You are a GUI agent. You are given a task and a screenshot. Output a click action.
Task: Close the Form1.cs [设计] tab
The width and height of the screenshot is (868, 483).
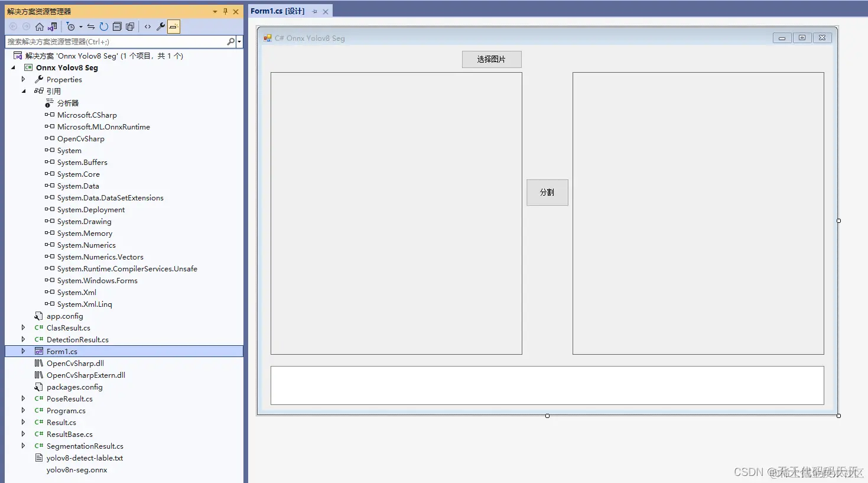pos(326,11)
